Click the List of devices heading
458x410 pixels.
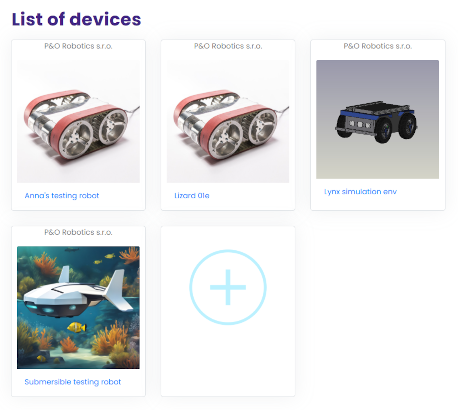click(x=76, y=19)
